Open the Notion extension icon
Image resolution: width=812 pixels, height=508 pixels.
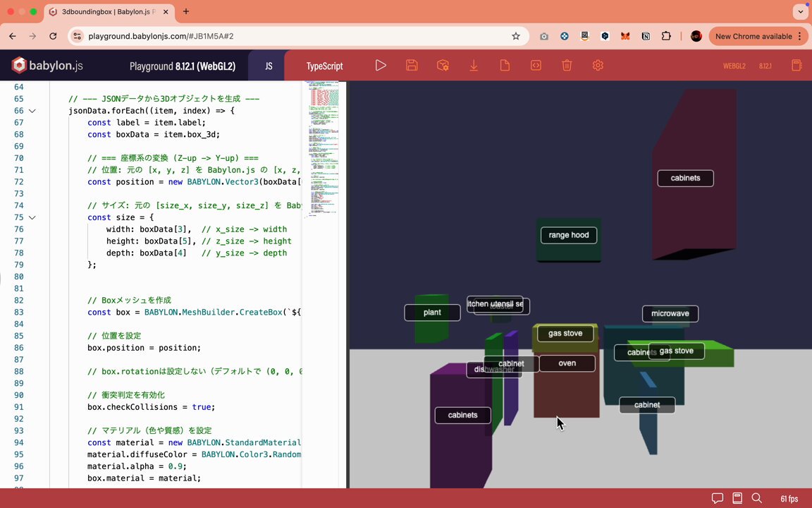coord(646,36)
